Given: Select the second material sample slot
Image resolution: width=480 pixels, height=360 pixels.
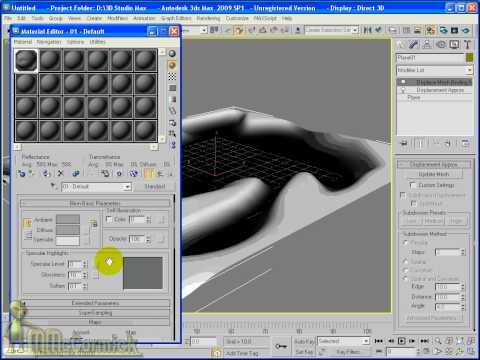Looking at the screenshot, I should coord(50,60).
